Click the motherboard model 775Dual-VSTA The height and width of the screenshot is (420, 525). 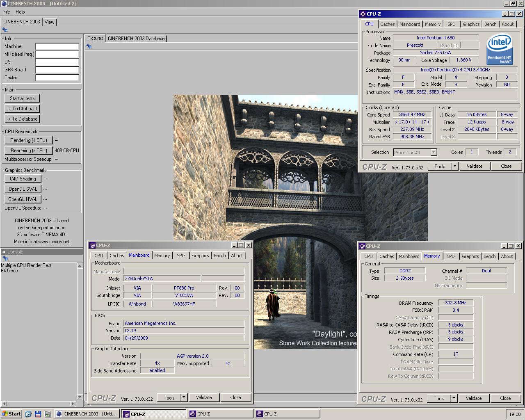162,278
